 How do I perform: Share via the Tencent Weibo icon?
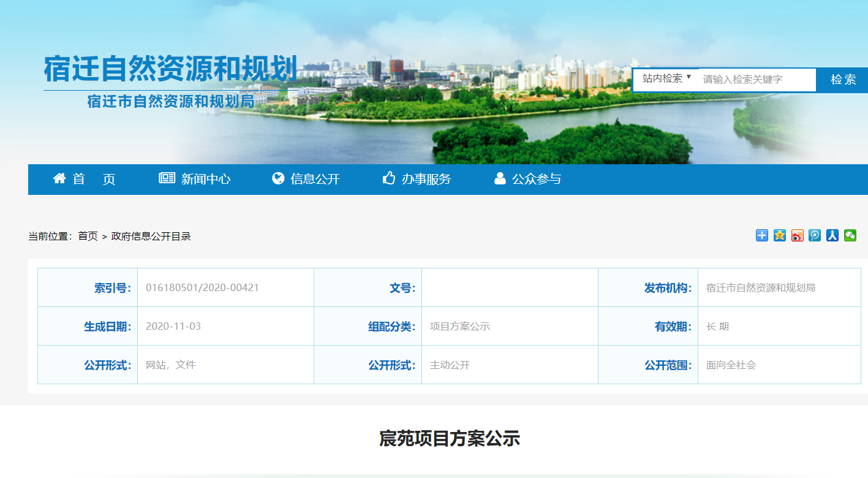(x=815, y=235)
